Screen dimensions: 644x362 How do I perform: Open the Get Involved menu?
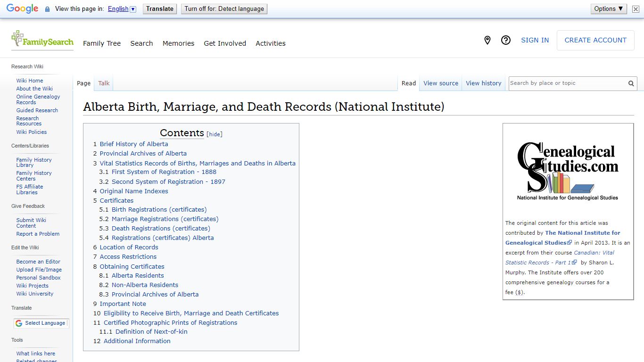click(225, 43)
